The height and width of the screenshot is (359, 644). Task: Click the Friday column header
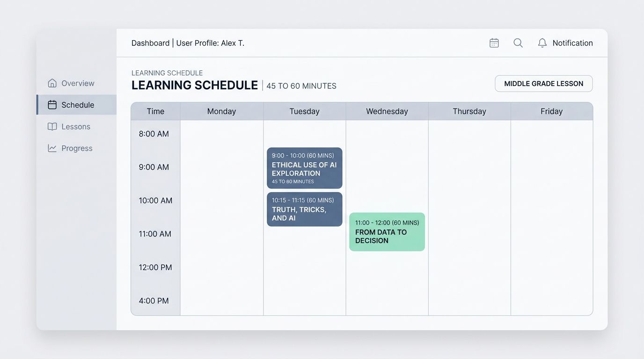click(552, 111)
